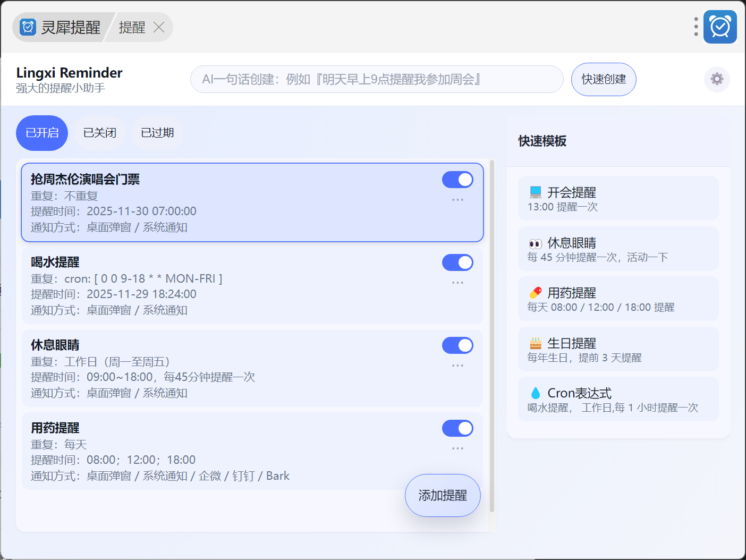This screenshot has height=560, width=746.
Task: Open the settings gear icon
Action: point(717,79)
